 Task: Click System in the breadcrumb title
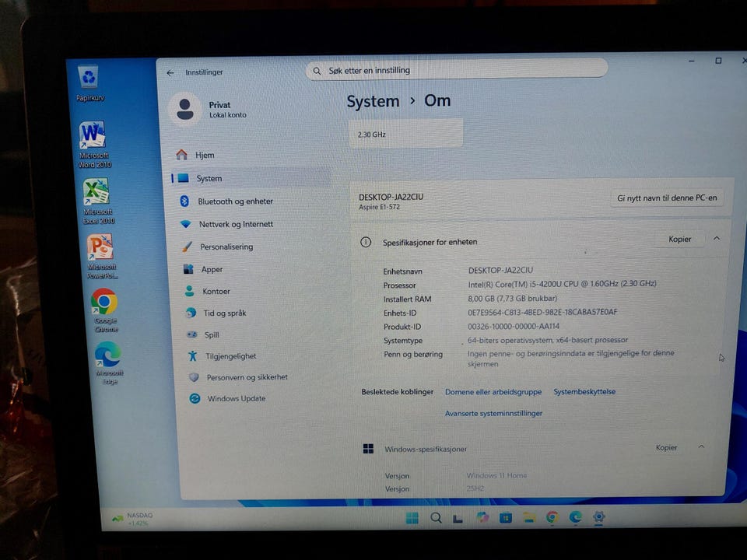[373, 101]
